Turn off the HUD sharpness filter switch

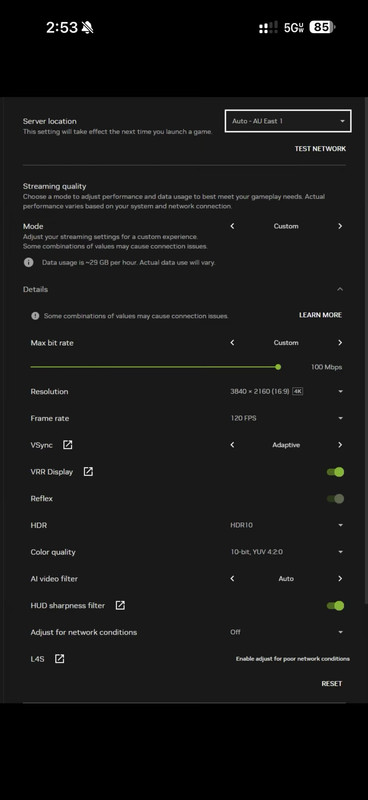point(335,606)
